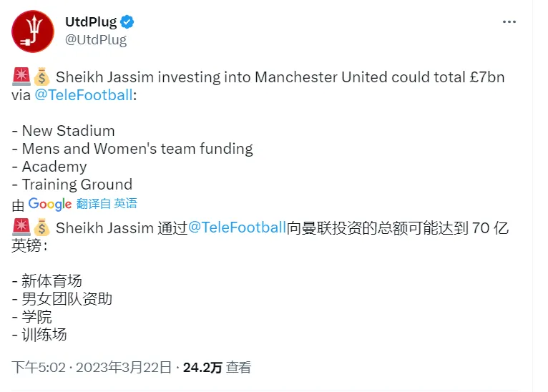Click the siren emoji in the Chinese translation
The image size is (548, 392).
pyautogui.click(x=21, y=227)
